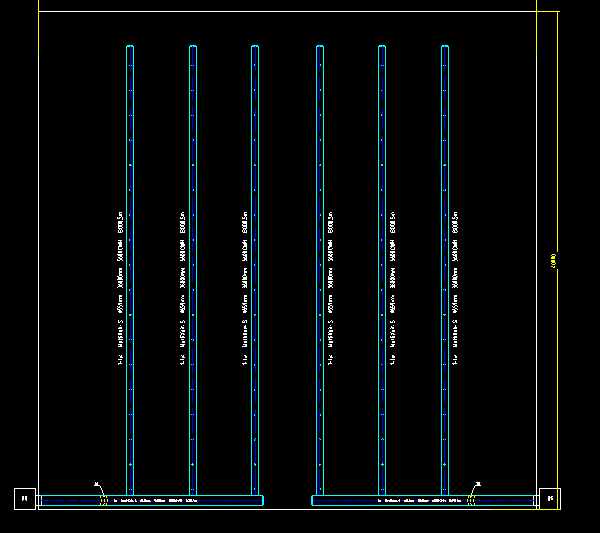Select rotated text label beside second bar
The width and height of the screenshot is (601, 533).
tap(182, 288)
